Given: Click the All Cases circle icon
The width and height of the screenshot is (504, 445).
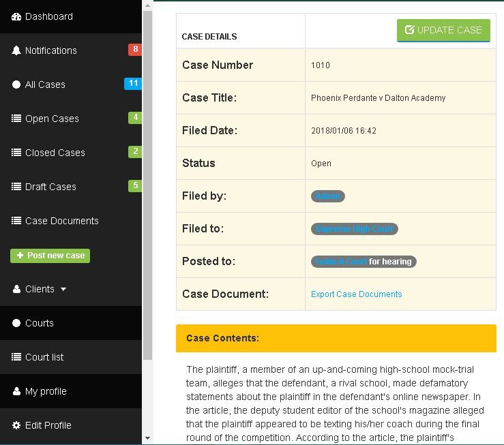Looking at the screenshot, I should coord(16,85).
